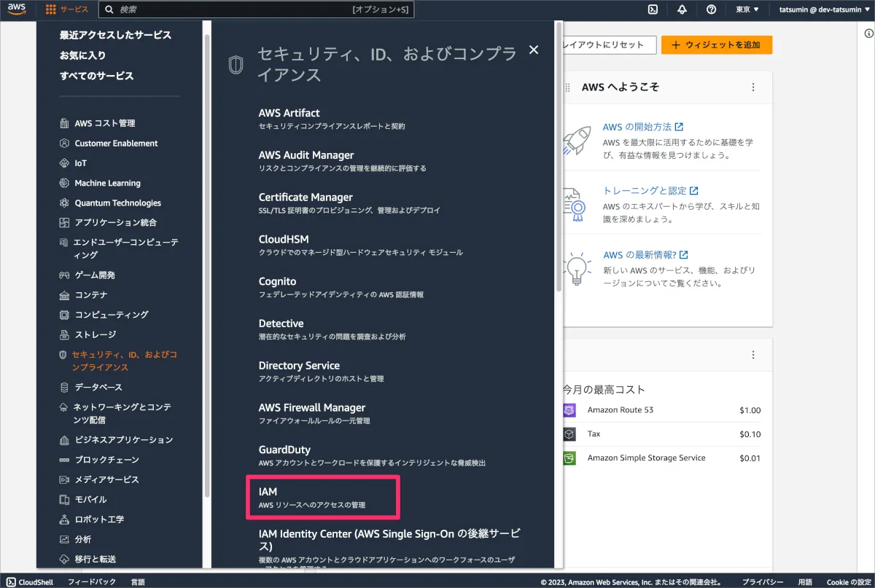Focus the 検索 search field
This screenshot has width=875, height=588.
coord(257,9)
